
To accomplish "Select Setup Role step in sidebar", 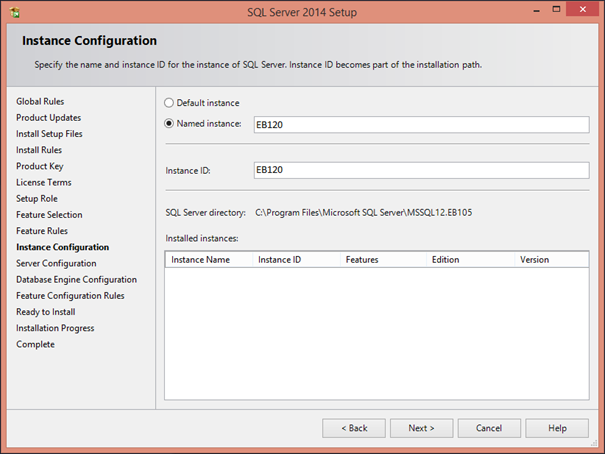I will click(x=37, y=199).
